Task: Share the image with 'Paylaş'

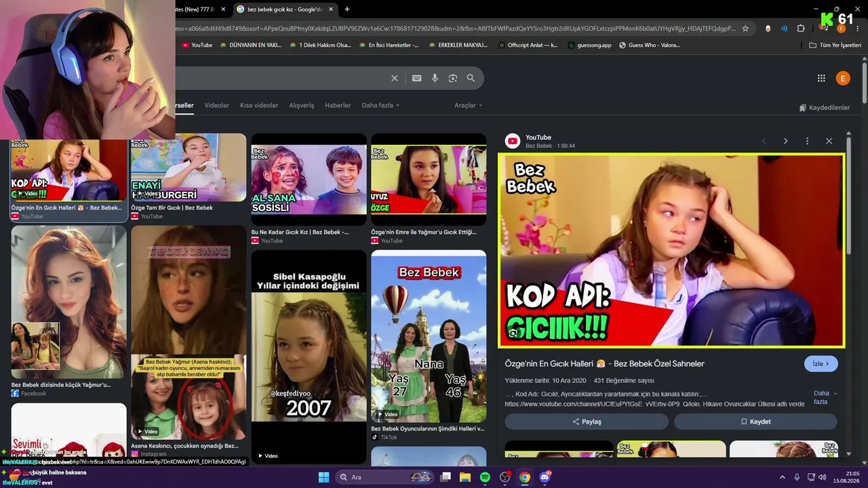Action: click(587, 422)
